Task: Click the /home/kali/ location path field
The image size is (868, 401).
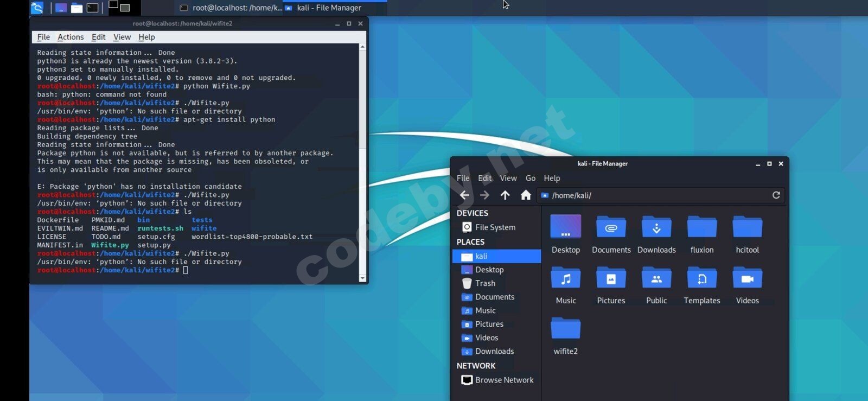Action: 651,195
